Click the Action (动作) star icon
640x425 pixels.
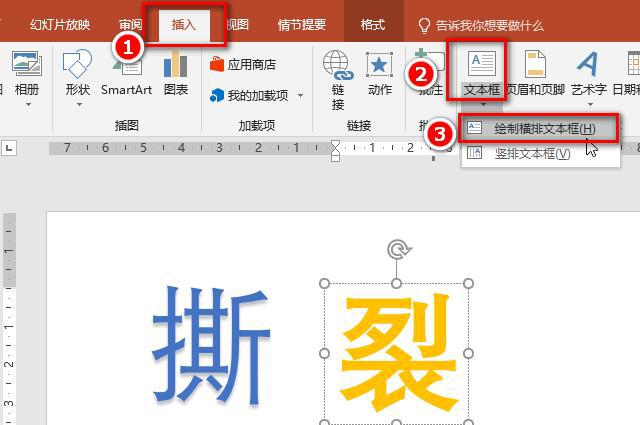(x=379, y=72)
